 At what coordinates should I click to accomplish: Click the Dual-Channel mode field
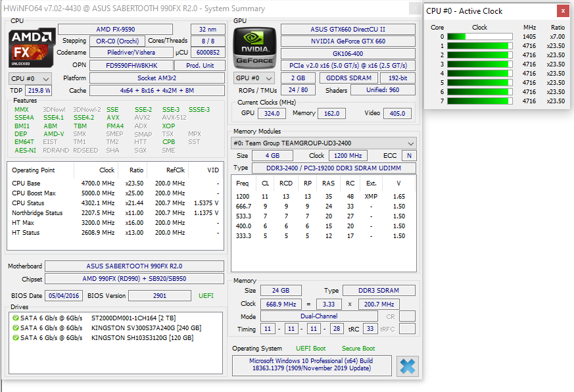319,316
